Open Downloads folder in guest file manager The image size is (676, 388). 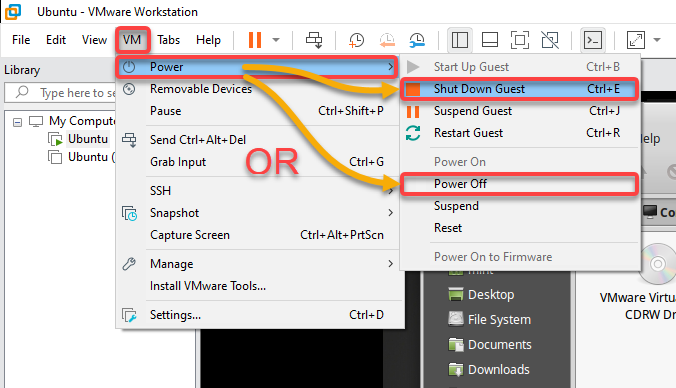pos(489,369)
